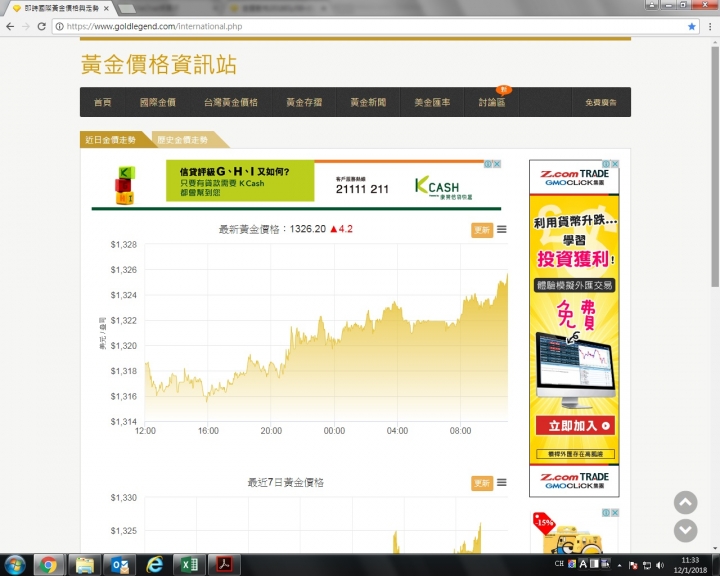Screen dimensions: 720x576
Task: Open the Action Center flag icon
Action: click(x=633, y=565)
